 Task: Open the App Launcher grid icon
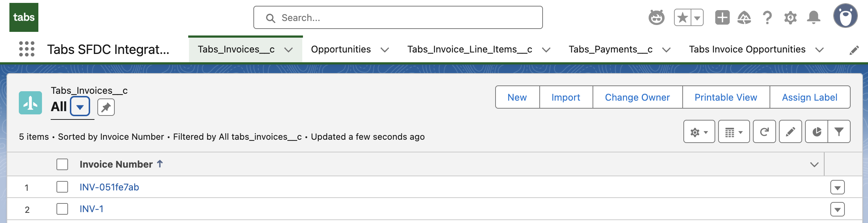27,49
